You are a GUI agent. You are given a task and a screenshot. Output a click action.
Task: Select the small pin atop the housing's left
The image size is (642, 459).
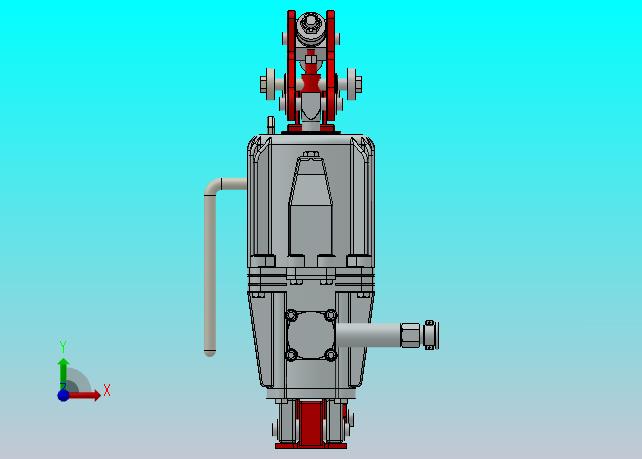[x=271, y=124]
